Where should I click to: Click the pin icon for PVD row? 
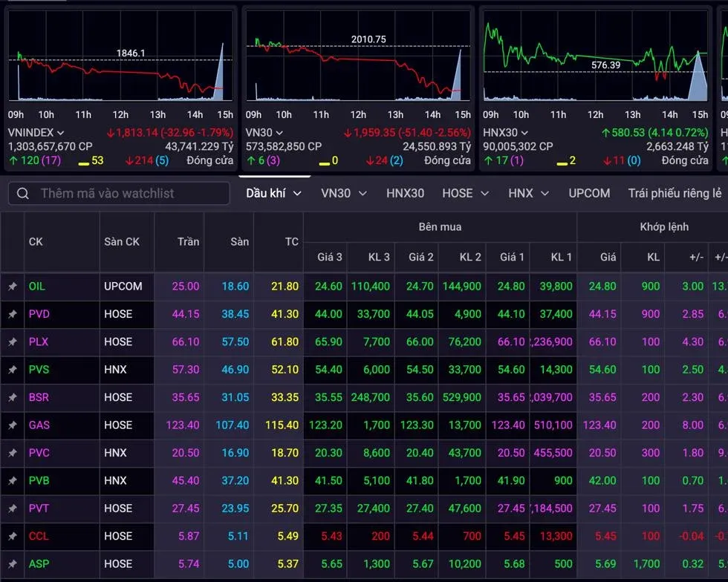(x=13, y=314)
